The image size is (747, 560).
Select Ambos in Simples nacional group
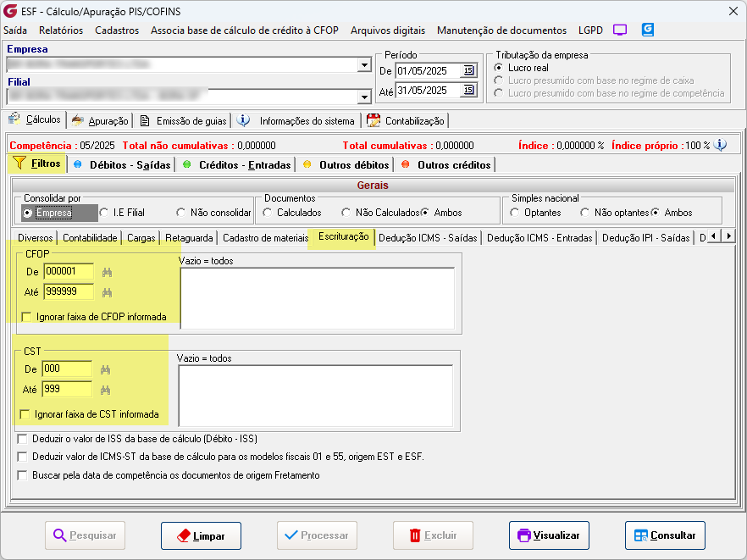(672, 213)
